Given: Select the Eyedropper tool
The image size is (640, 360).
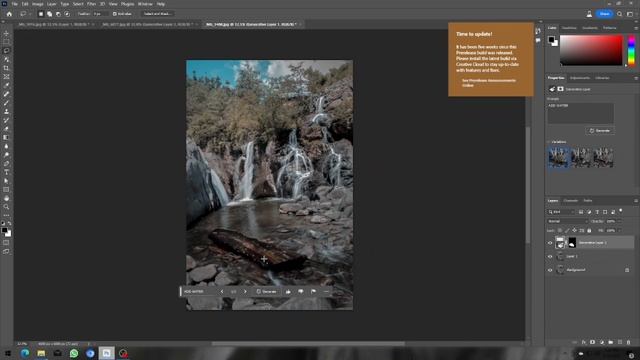Looking at the screenshot, I should point(6,85).
